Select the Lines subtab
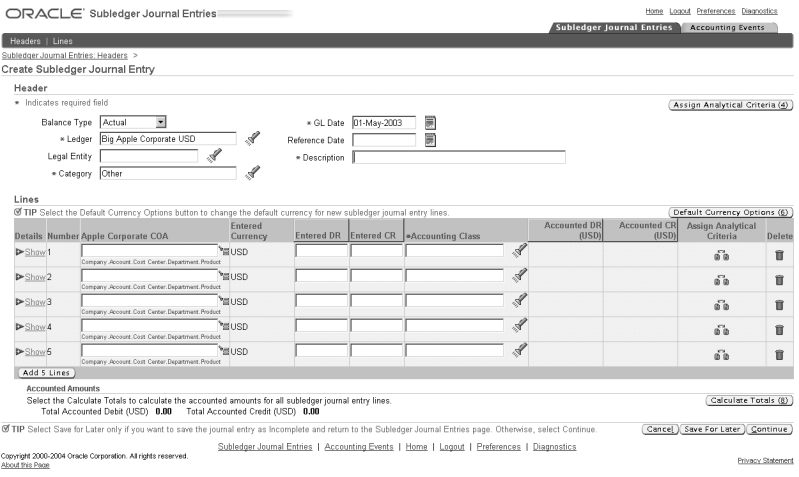 [x=63, y=41]
